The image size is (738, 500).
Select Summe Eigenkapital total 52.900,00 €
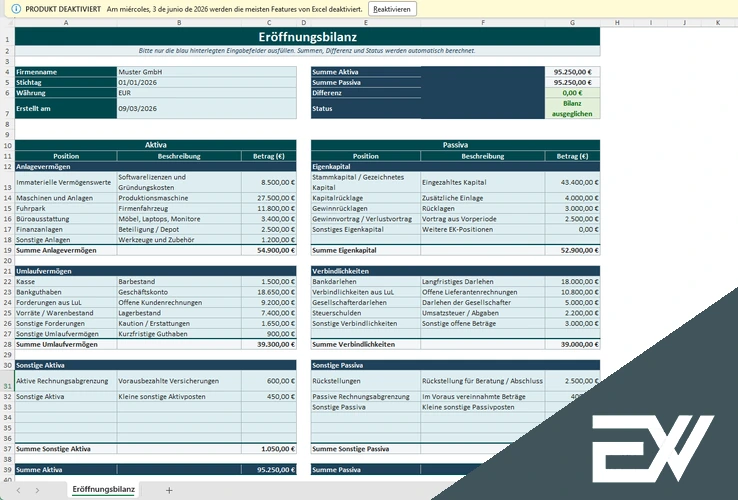tap(572, 250)
